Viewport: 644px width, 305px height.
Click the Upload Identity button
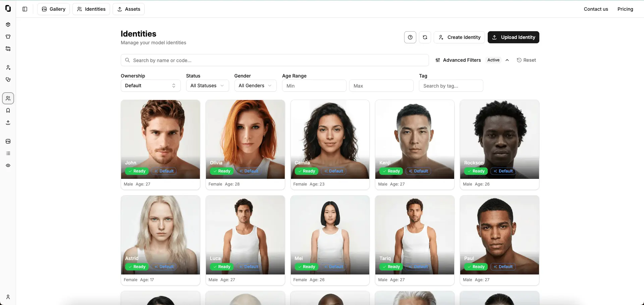pyautogui.click(x=514, y=37)
